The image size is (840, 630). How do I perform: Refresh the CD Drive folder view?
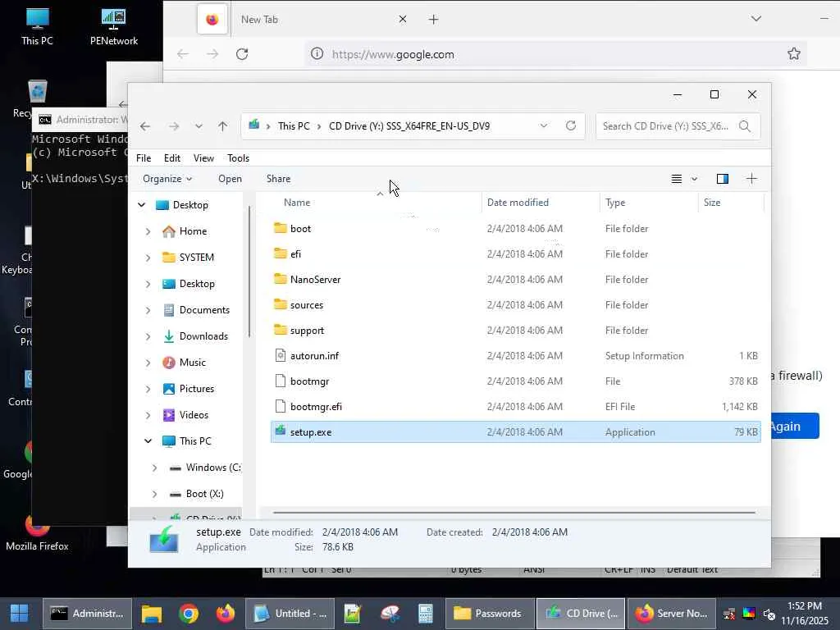coord(571,126)
